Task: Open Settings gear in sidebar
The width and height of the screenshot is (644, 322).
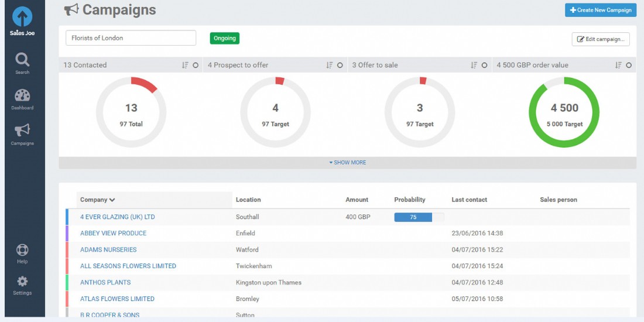Action: click(x=22, y=285)
